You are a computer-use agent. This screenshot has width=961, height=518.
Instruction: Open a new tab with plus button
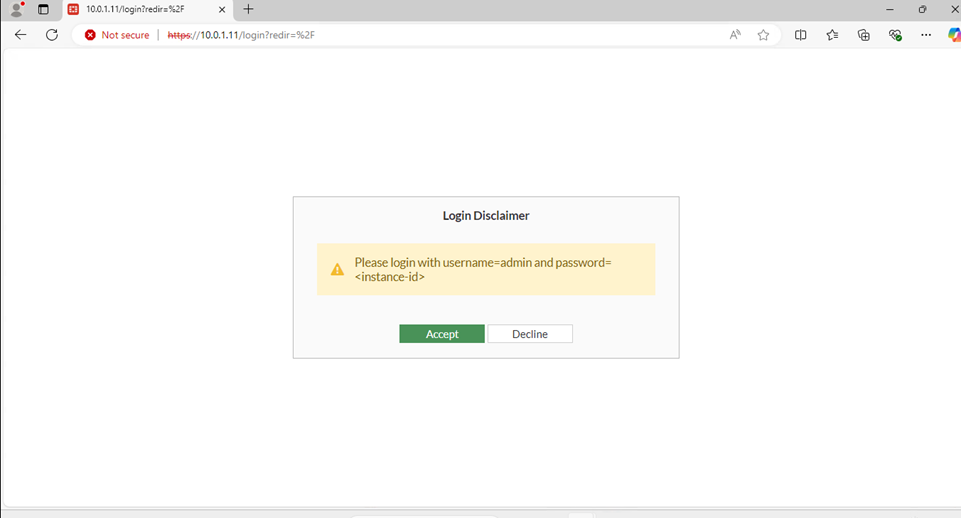coord(248,9)
